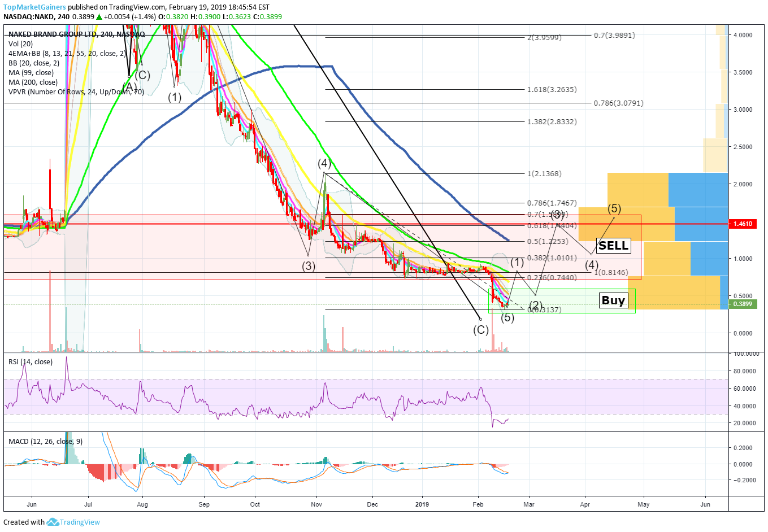The height and width of the screenshot is (532, 768).
Task: Click the VPVR indicator legend entry
Action: click(x=76, y=92)
